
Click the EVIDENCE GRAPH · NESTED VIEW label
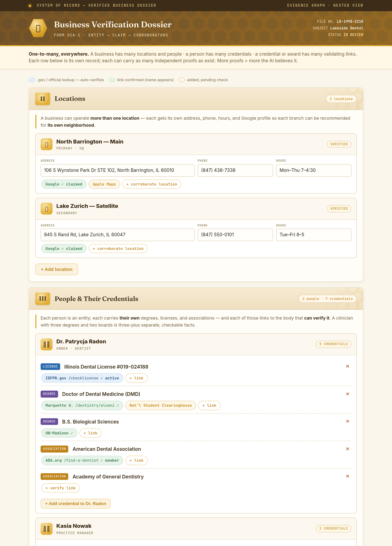pos(325,5)
